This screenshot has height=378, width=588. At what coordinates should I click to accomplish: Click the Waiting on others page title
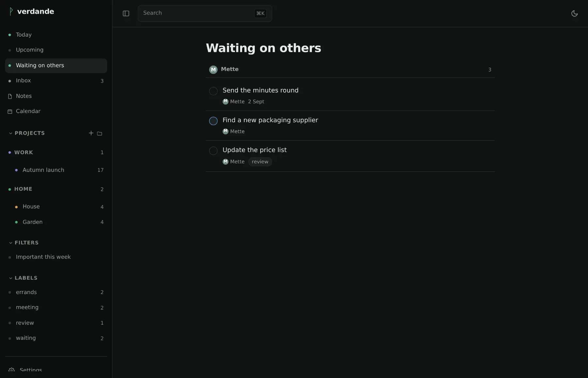263,48
